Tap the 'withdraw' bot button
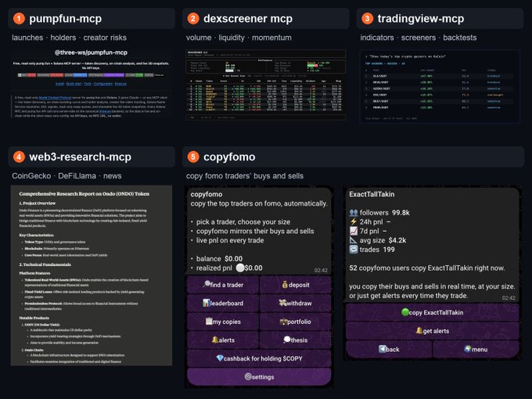The image size is (532, 399). [x=296, y=303]
